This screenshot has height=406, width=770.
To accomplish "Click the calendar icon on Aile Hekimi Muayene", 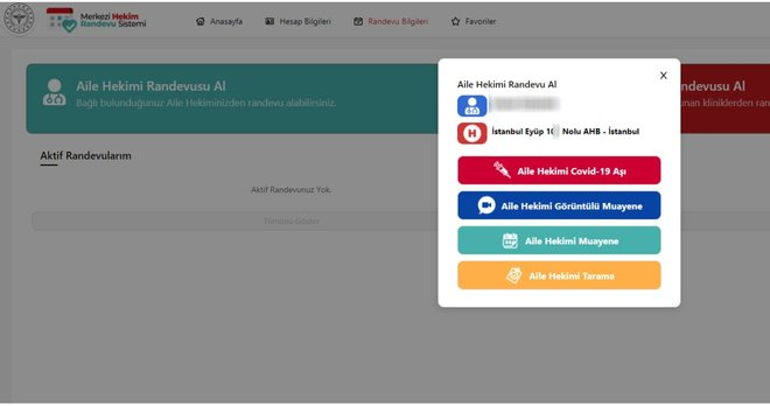I will pos(510,241).
